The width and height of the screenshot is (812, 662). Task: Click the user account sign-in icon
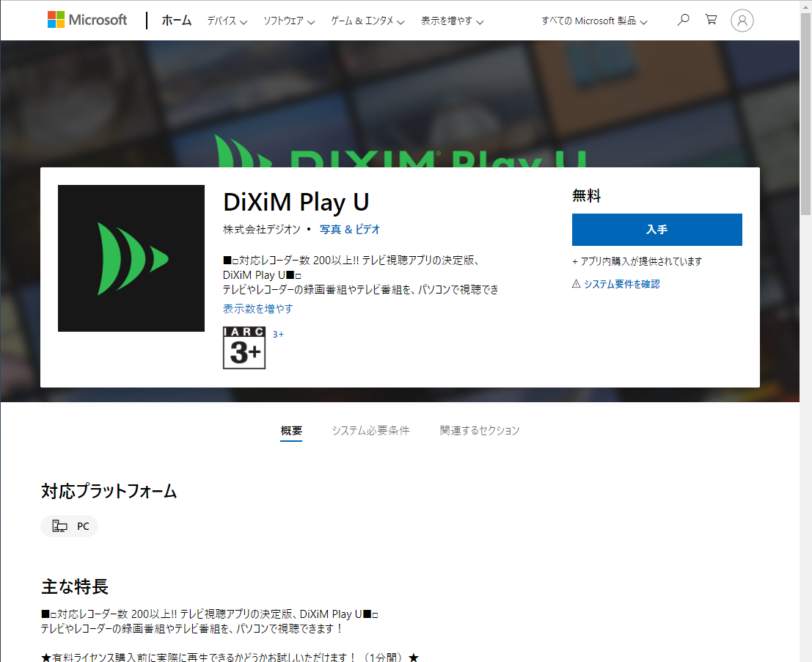coord(742,21)
